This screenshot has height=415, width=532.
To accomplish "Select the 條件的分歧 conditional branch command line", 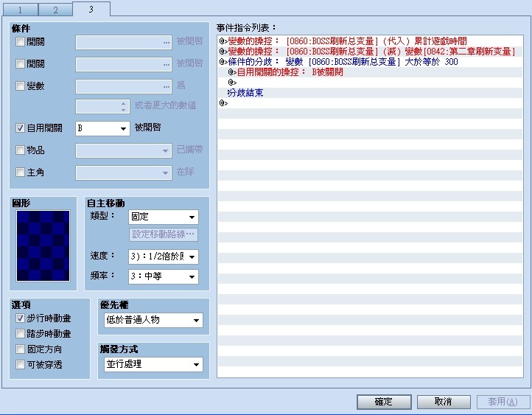I will pos(370,62).
